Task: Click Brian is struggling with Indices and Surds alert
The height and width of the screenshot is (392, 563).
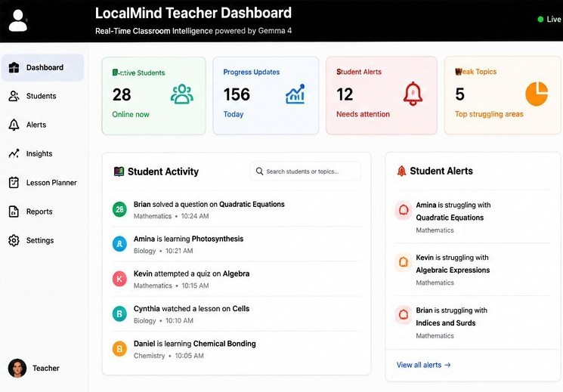Action: [x=473, y=323]
